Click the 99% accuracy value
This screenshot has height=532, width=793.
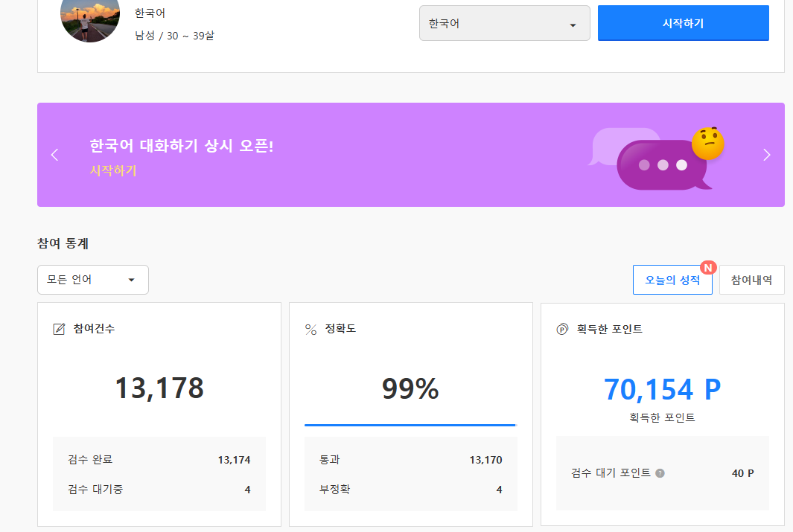coord(410,389)
